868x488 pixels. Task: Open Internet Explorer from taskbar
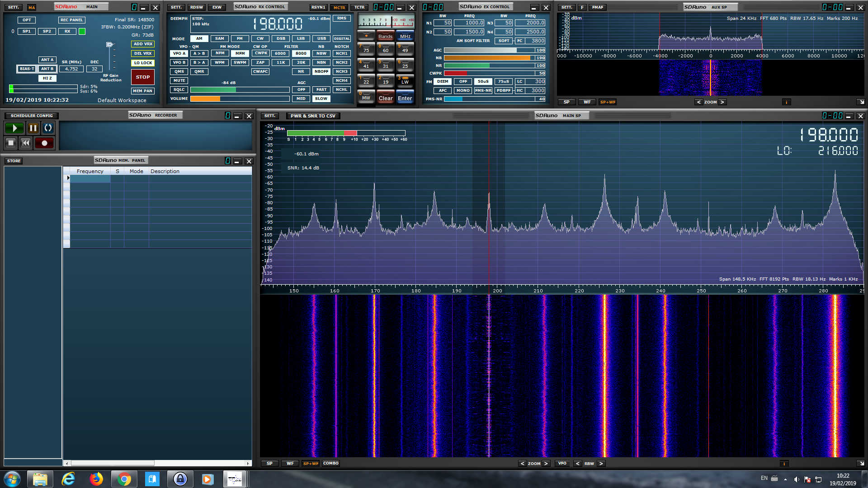pos(68,479)
